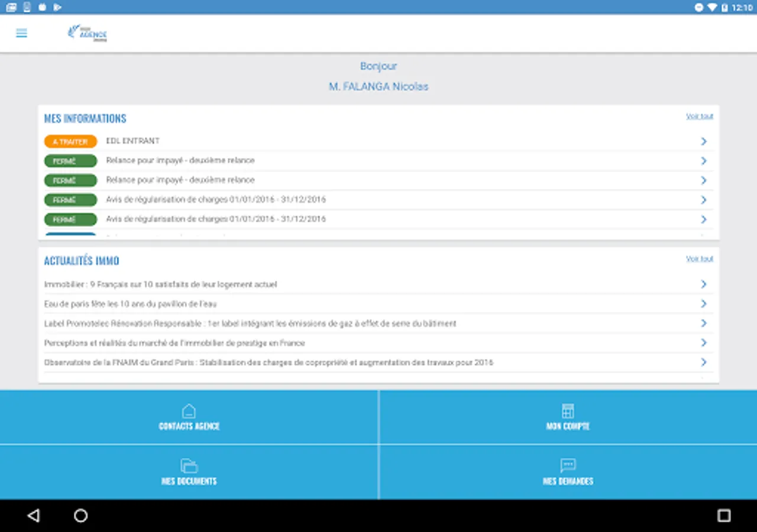Open chevron for EDL ENTRANT row
Image resolution: width=757 pixels, height=532 pixels.
tap(704, 141)
